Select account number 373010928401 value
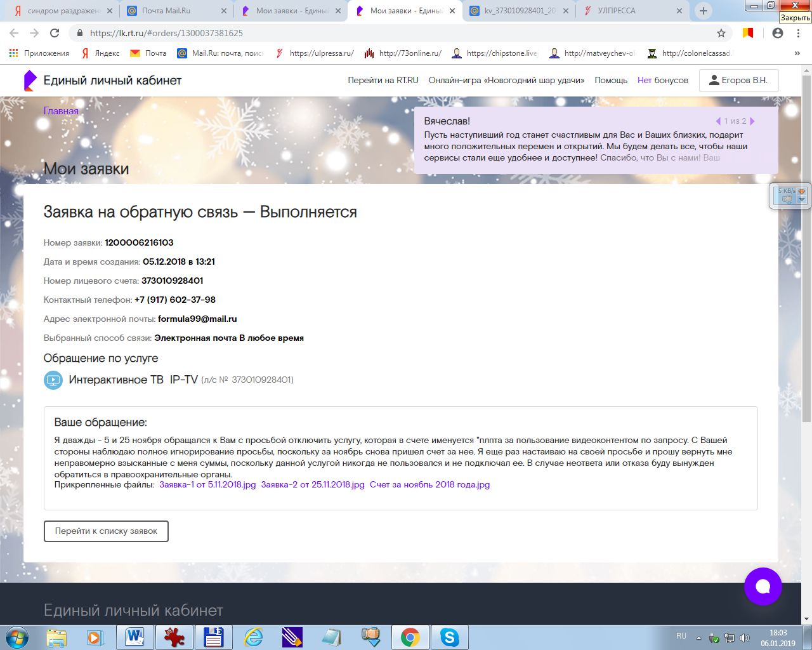812x650 pixels. click(x=173, y=281)
